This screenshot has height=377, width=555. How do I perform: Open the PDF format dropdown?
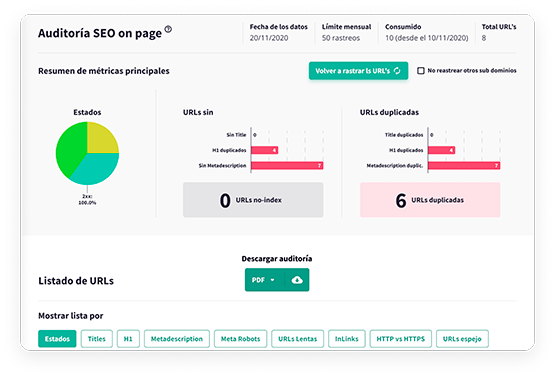[264, 280]
